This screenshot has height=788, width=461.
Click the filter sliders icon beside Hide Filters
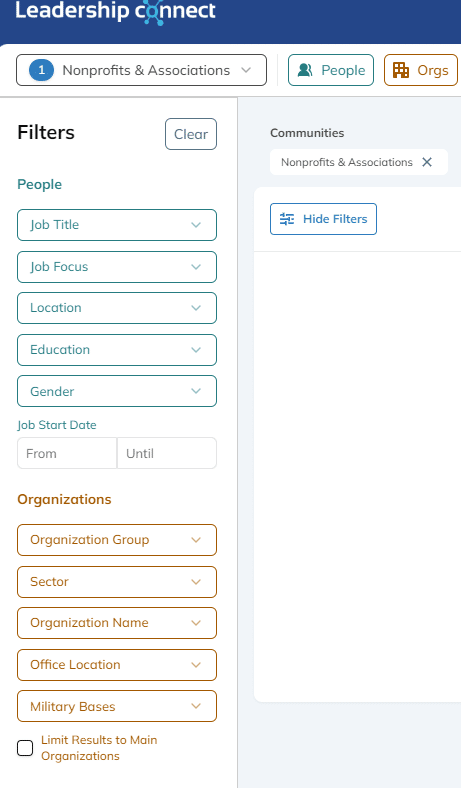pyautogui.click(x=287, y=219)
